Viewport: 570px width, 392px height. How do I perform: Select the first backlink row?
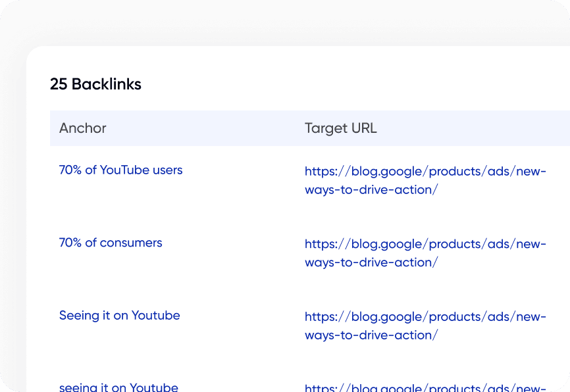click(283, 180)
